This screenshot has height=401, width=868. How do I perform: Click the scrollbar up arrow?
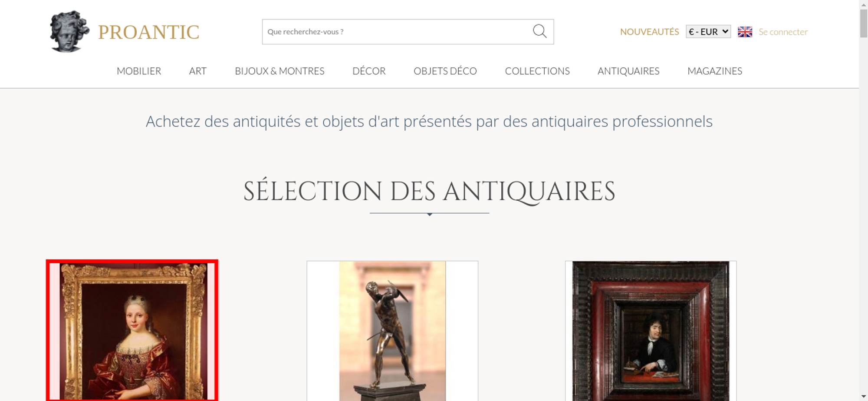click(x=863, y=4)
